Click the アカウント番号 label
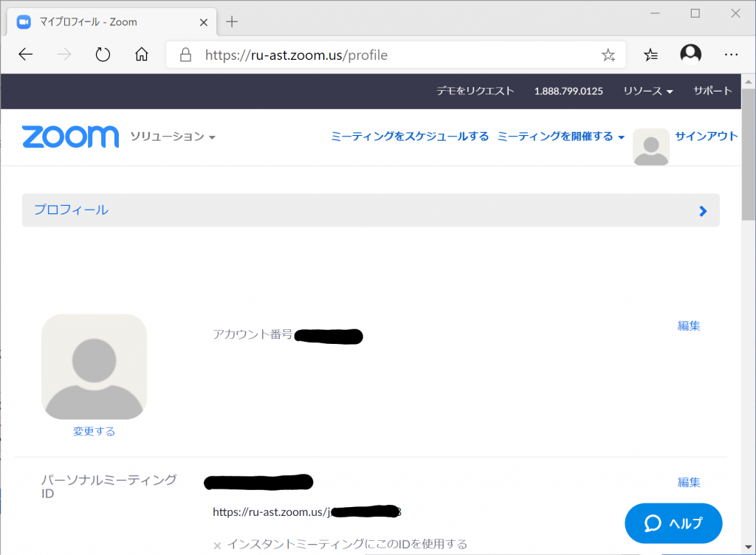Viewport: 756px width, 555px height. pos(252,334)
